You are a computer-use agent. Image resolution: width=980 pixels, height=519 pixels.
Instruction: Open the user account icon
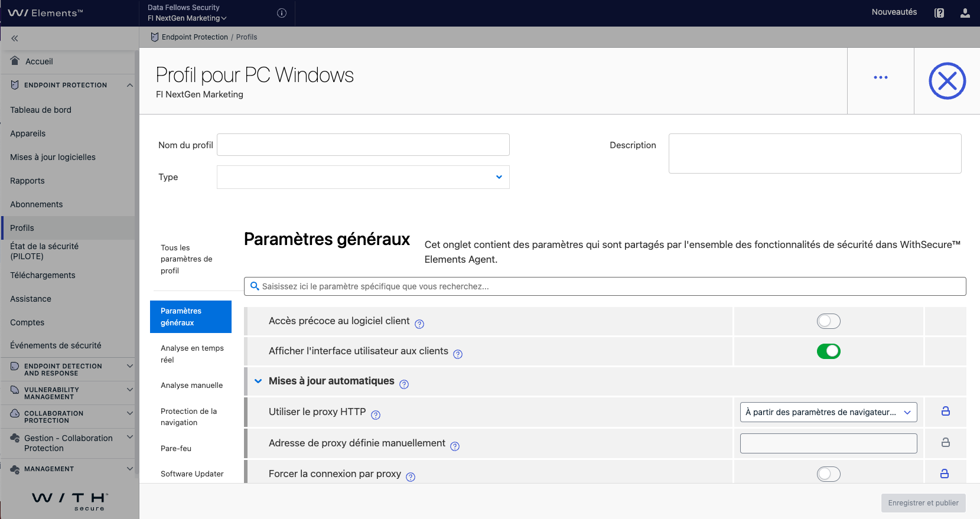click(x=965, y=13)
